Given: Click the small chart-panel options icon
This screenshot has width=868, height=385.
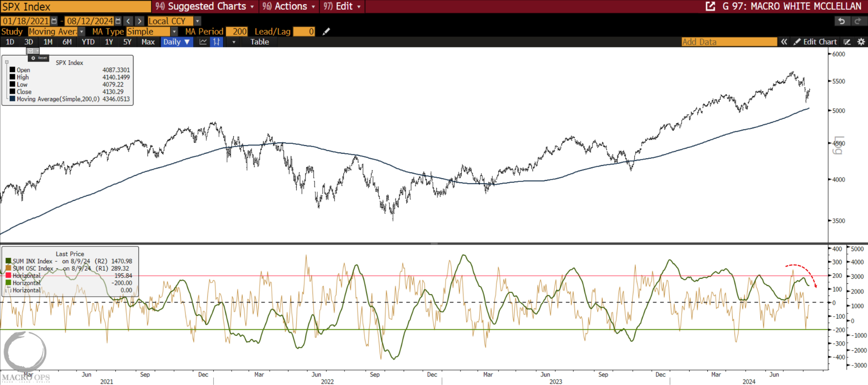Looking at the screenshot, I should click(33, 51).
